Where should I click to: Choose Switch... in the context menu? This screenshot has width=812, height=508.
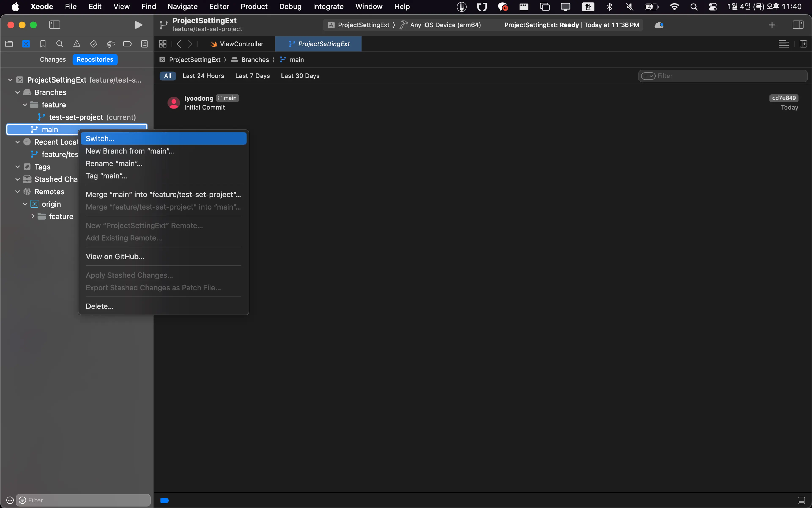coord(163,139)
